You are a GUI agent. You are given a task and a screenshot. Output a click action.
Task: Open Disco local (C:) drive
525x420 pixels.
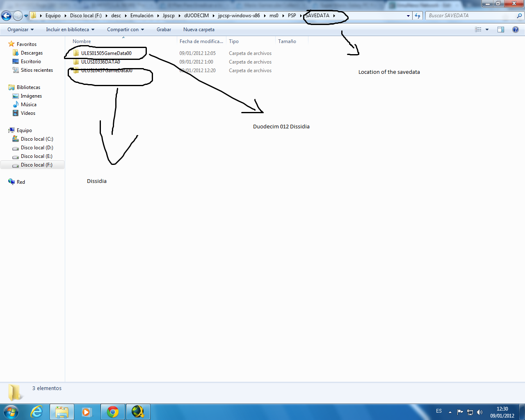(x=37, y=139)
